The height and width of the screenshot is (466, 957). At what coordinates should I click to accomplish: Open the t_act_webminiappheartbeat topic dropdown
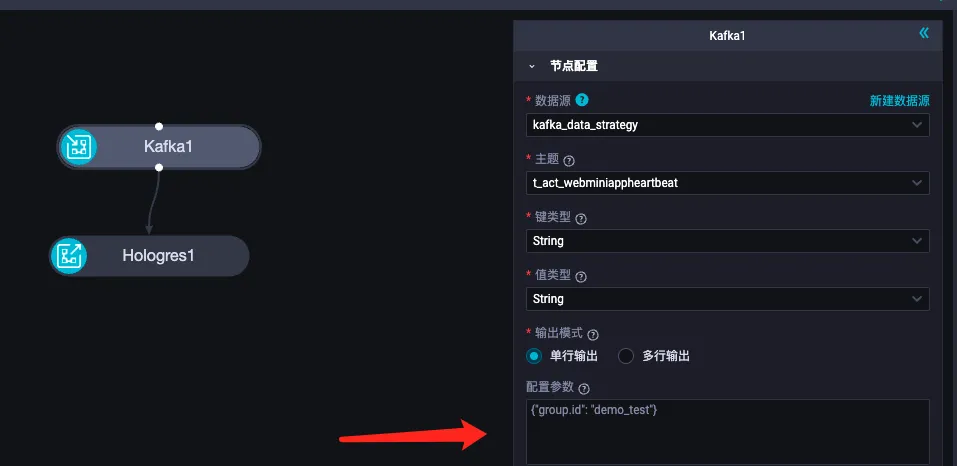(728, 183)
